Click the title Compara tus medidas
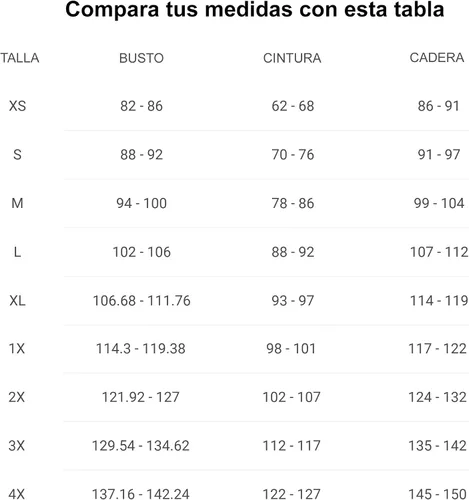469x500 pixels. coord(181,10)
